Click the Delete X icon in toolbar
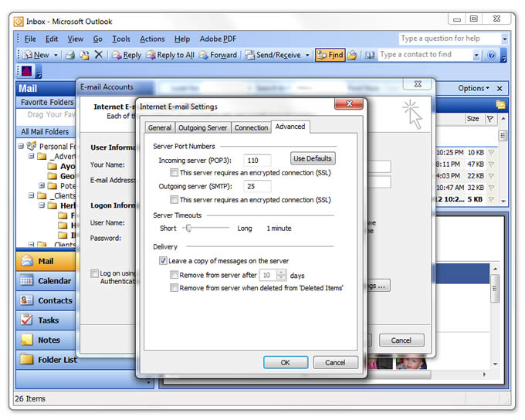 99,55
